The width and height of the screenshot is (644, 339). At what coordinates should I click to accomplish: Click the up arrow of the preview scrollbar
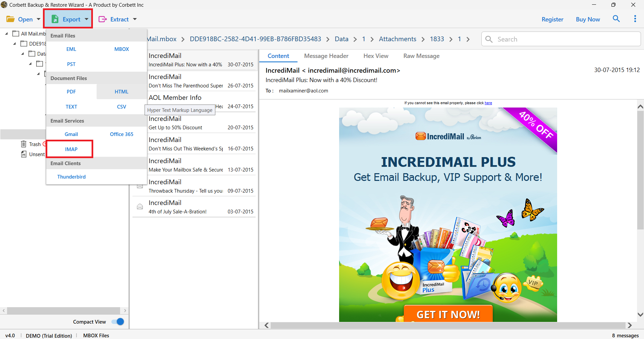pos(640,107)
